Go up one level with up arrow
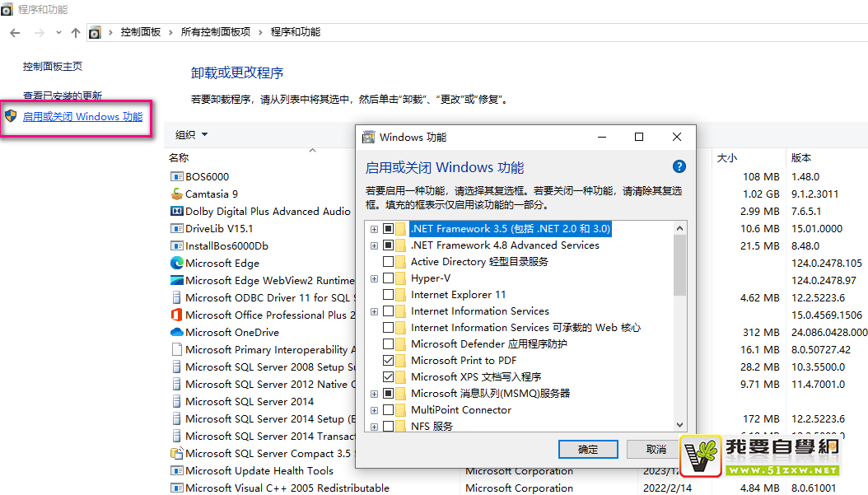The image size is (868, 495). pyautogui.click(x=76, y=33)
